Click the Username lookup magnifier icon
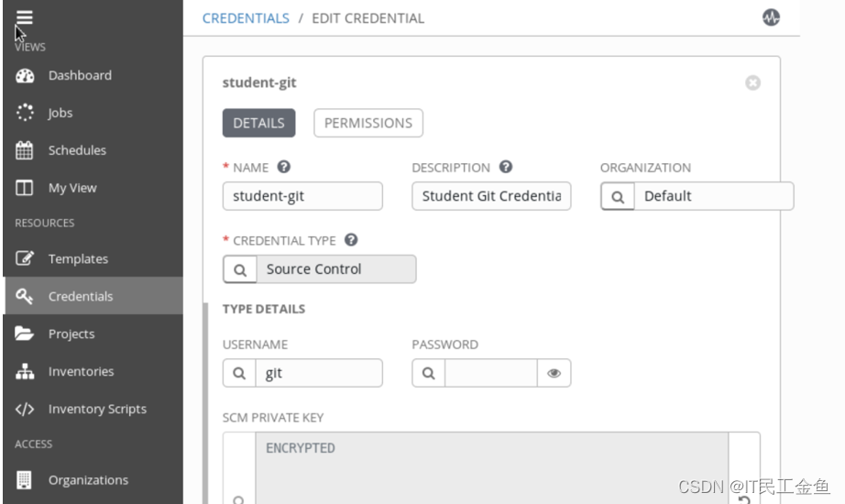 point(239,373)
